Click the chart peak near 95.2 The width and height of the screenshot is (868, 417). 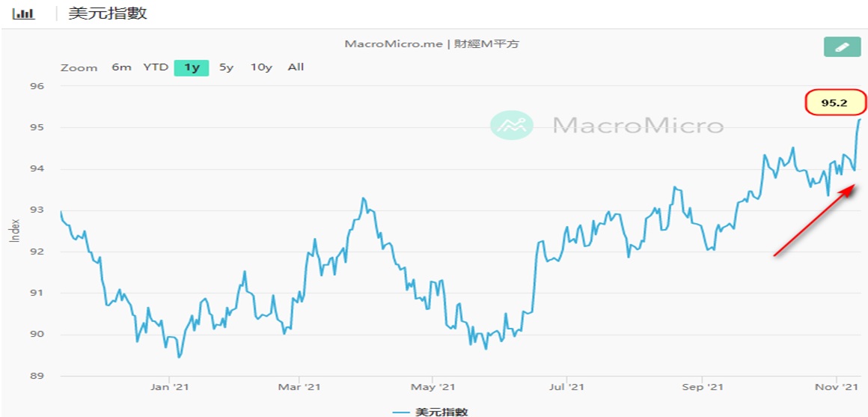[860, 119]
